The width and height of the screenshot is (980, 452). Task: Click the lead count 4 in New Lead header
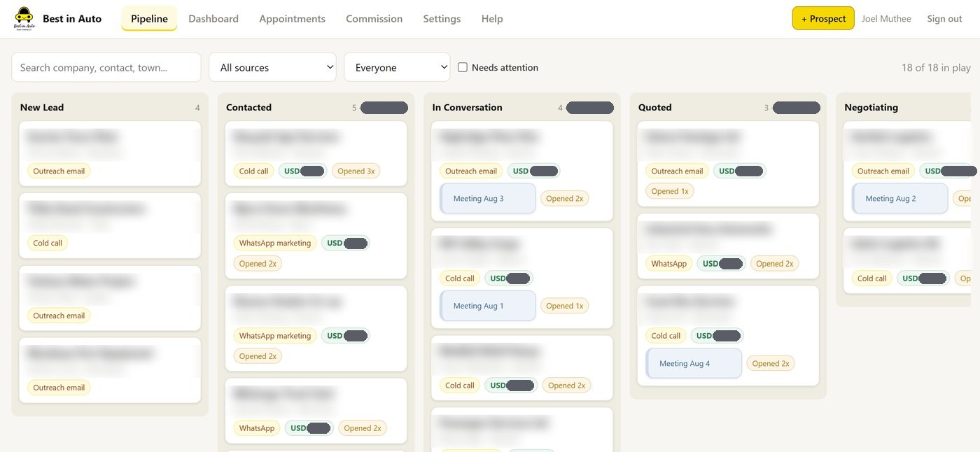[197, 108]
